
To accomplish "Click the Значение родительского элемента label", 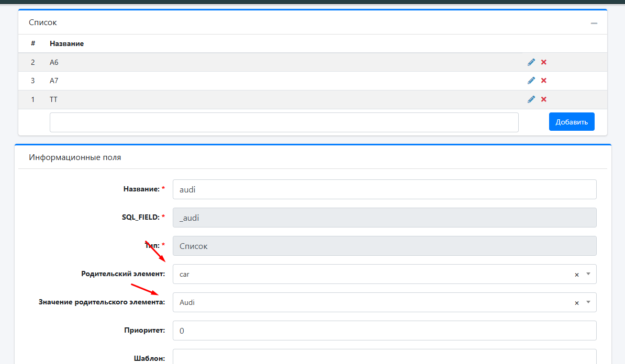I will (102, 302).
